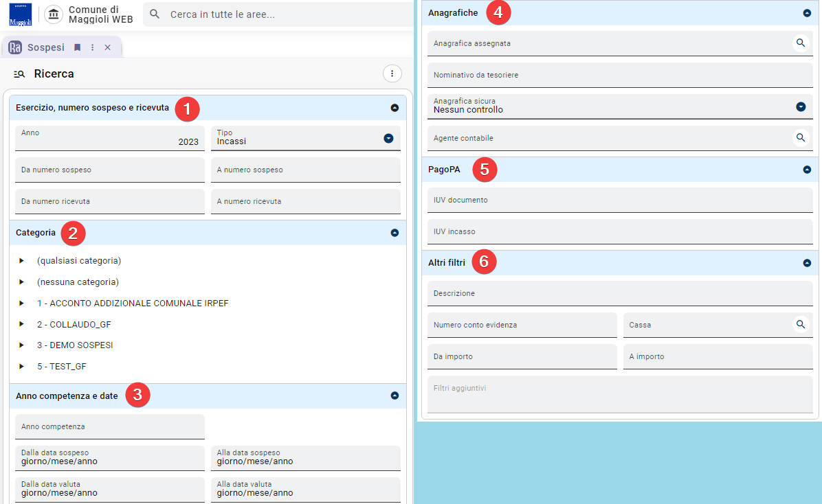Search for Anagrafica assegnata via magnifier
Image resolution: width=822 pixels, height=504 pixels.
pyautogui.click(x=801, y=43)
